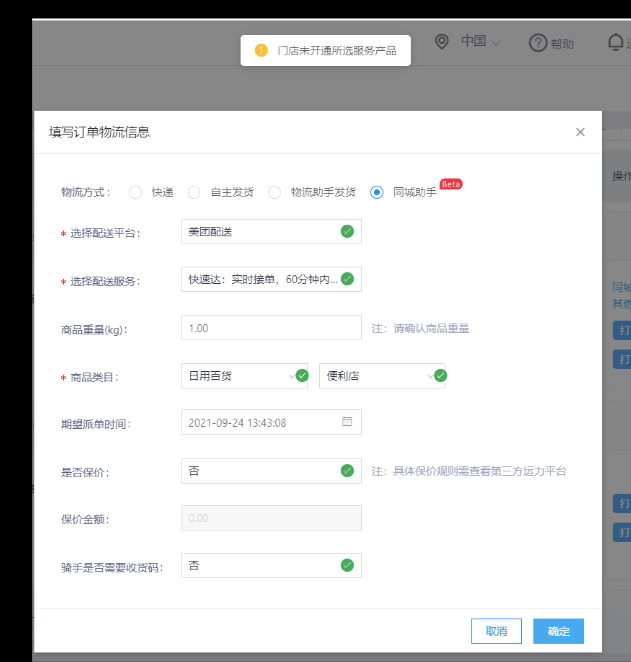Viewport: 631px width, 662px height.
Task: Click the 物流方式 label
Action: (86, 193)
